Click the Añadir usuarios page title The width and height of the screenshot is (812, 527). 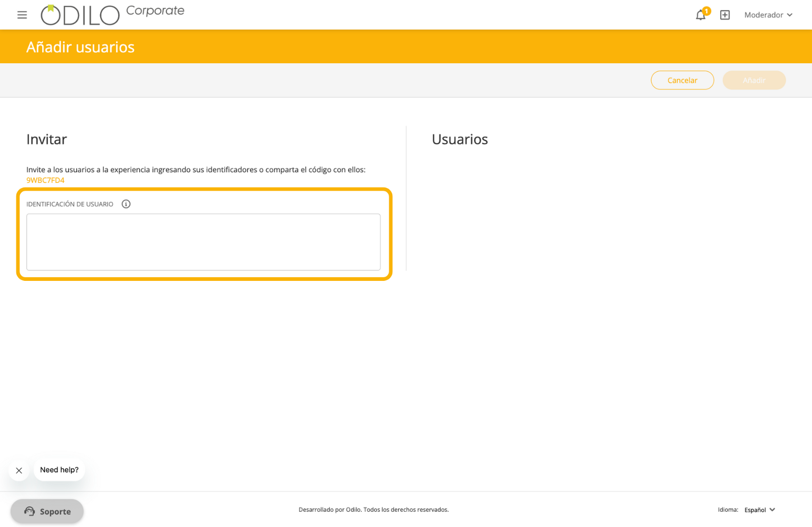tap(80, 47)
